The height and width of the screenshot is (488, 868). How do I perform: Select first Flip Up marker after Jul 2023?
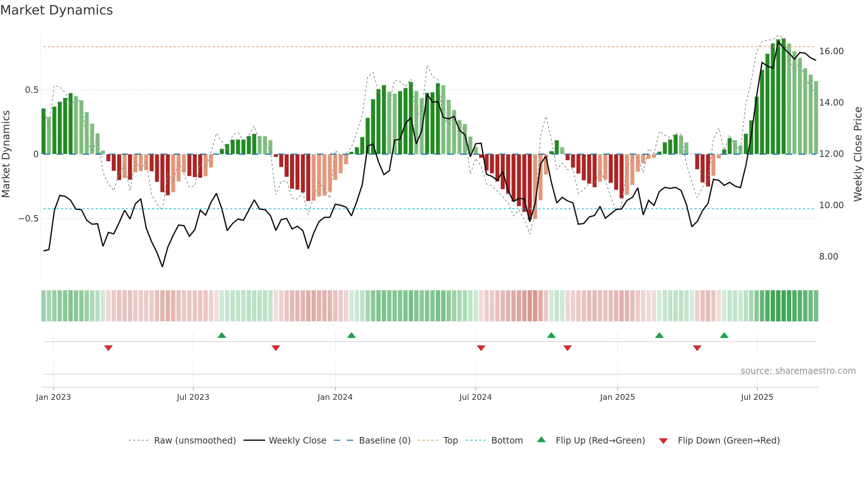pos(222,335)
